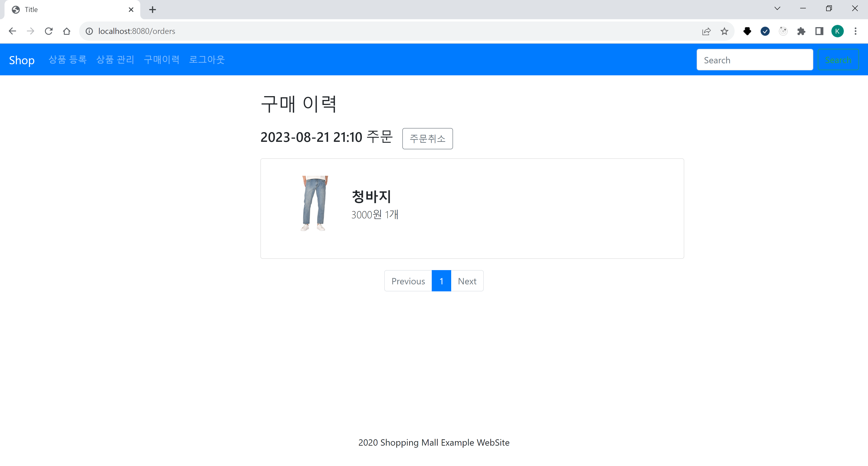Reload the current page

coord(49,31)
